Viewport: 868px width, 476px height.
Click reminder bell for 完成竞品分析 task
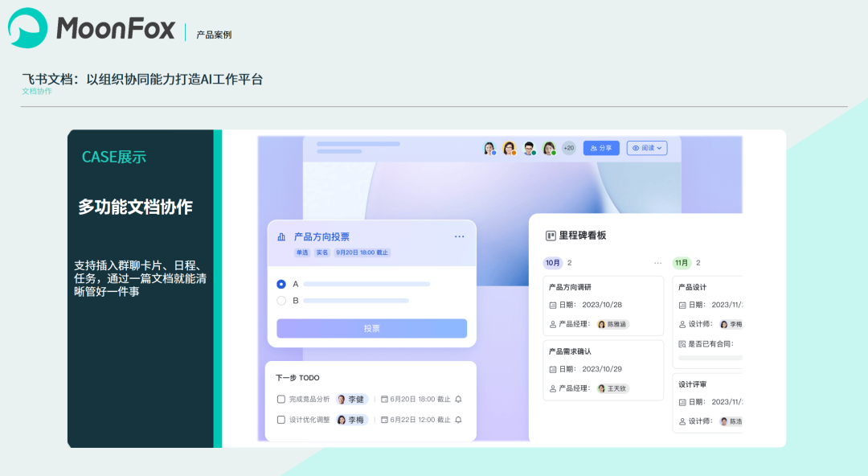click(458, 399)
